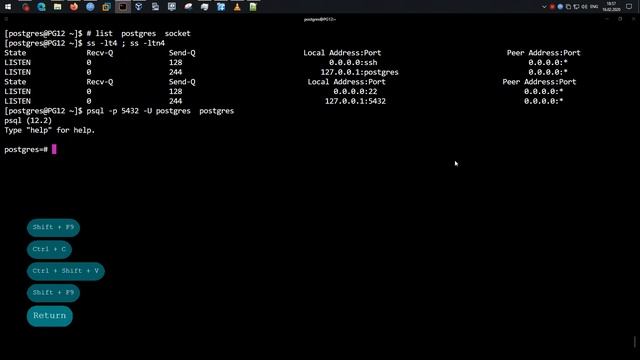
Task: Click the postgres@PG12:~ window title
Action: pyautogui.click(x=320, y=19)
